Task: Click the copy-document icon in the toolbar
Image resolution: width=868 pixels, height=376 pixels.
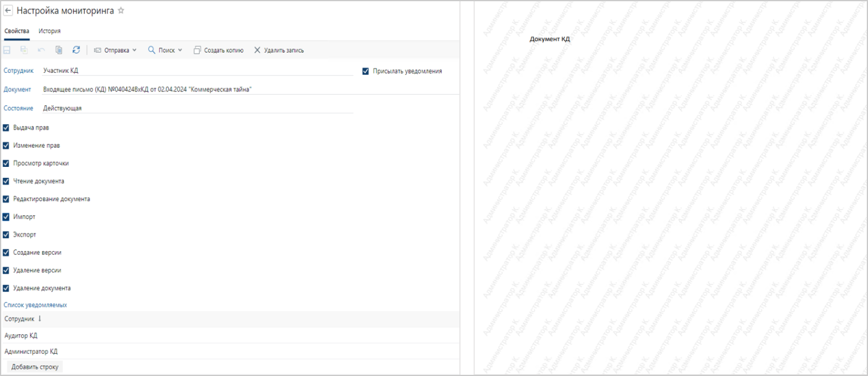Action: click(x=59, y=50)
